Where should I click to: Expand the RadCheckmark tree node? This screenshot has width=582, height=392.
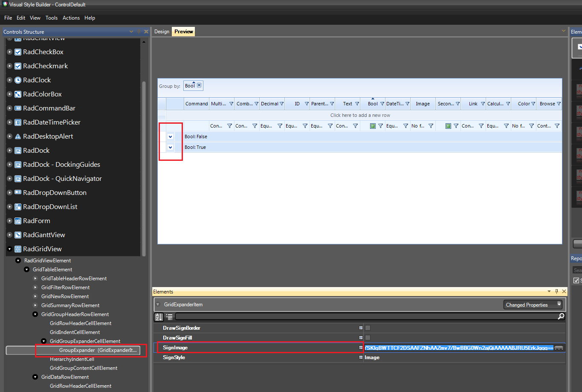[9, 66]
